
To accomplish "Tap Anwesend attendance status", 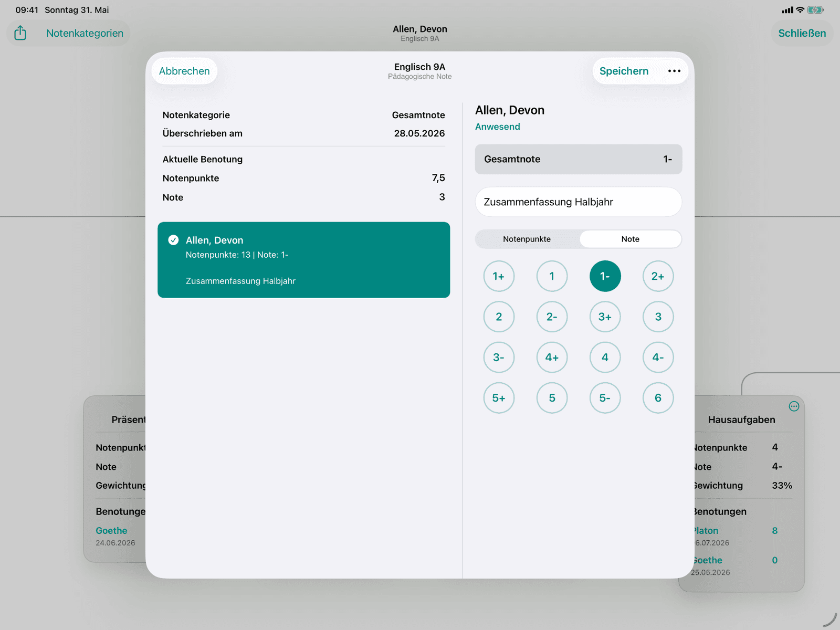I will [498, 127].
